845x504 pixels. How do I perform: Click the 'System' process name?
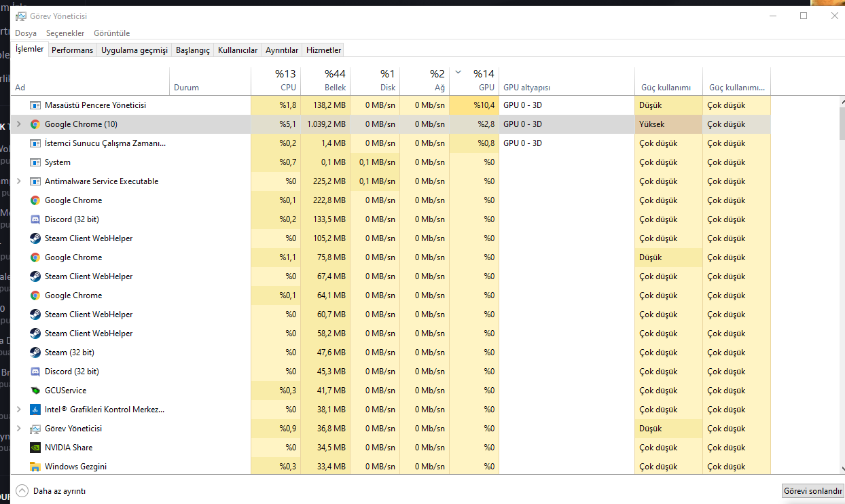coord(58,162)
